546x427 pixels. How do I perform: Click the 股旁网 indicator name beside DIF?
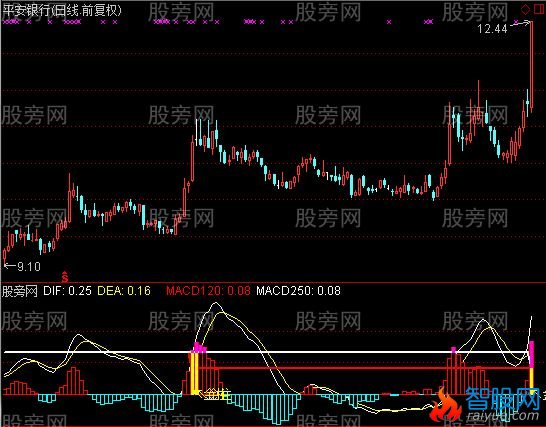[20, 291]
